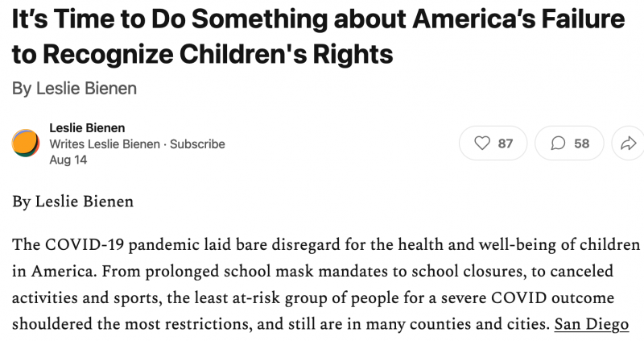644x341 pixels.
Task: Click the share arrow icon
Action: pyautogui.click(x=627, y=143)
